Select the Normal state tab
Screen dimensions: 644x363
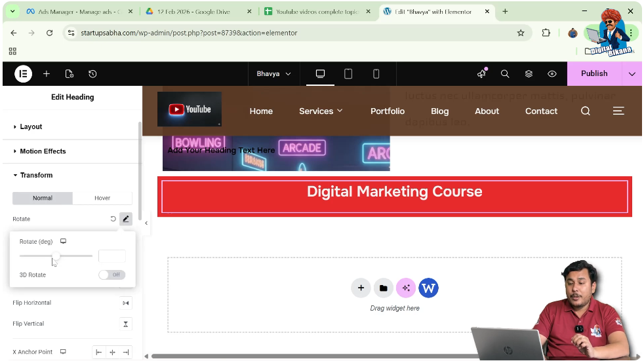pyautogui.click(x=43, y=198)
